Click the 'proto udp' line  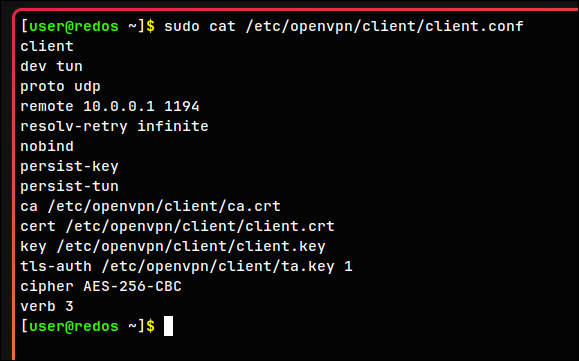60,87
